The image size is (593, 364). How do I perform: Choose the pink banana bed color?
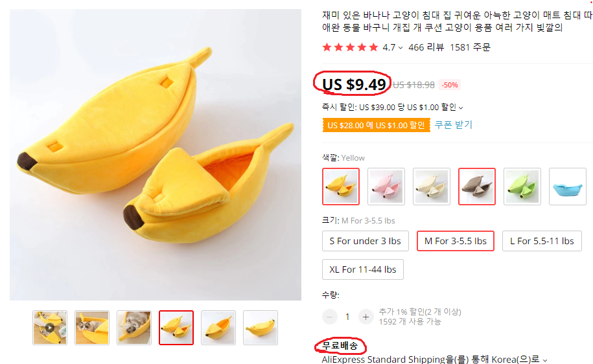tap(386, 187)
